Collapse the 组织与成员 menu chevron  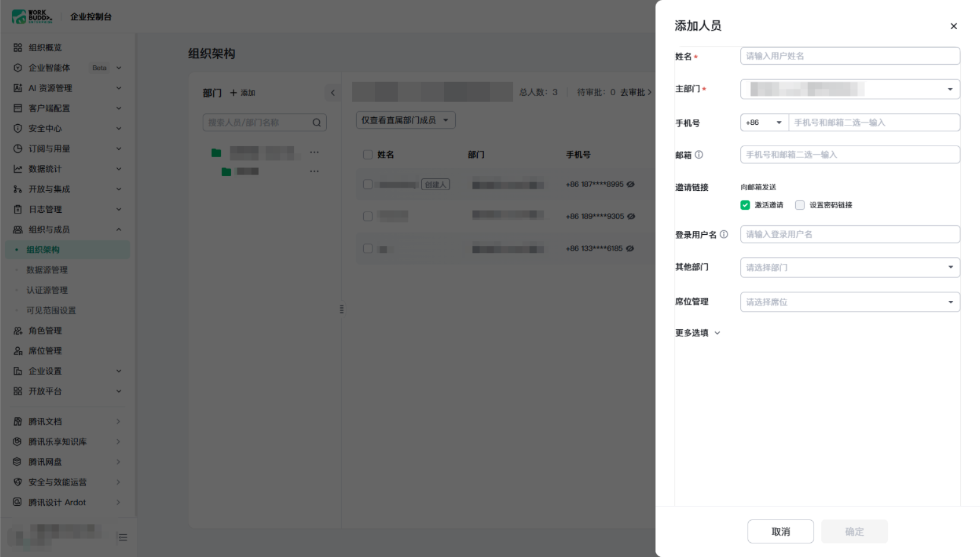(119, 229)
